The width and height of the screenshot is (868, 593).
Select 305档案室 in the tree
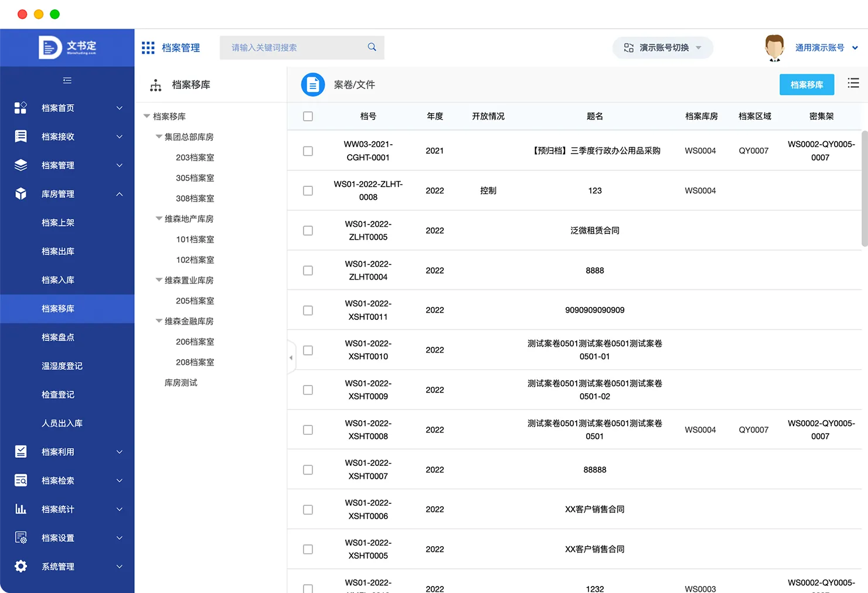(x=195, y=178)
